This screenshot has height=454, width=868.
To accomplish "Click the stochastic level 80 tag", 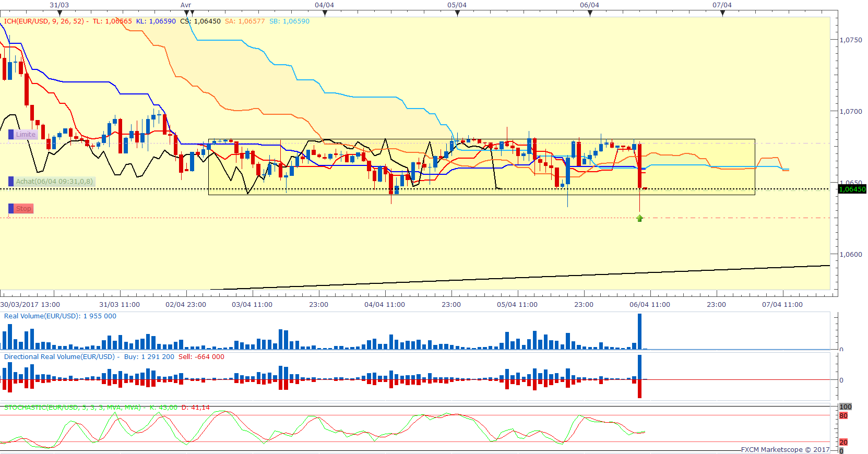I will pyautogui.click(x=843, y=416).
